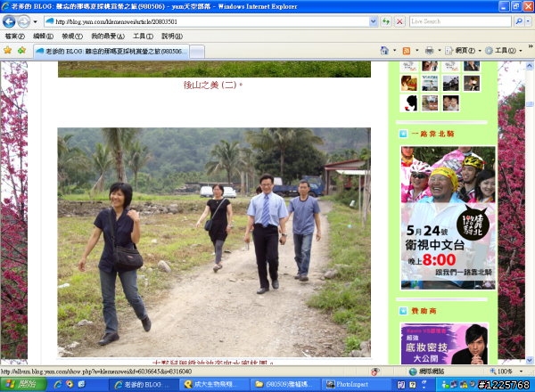535x392 pixels.
Task: Open the 檢視(V) View menu
Action: pos(72,36)
